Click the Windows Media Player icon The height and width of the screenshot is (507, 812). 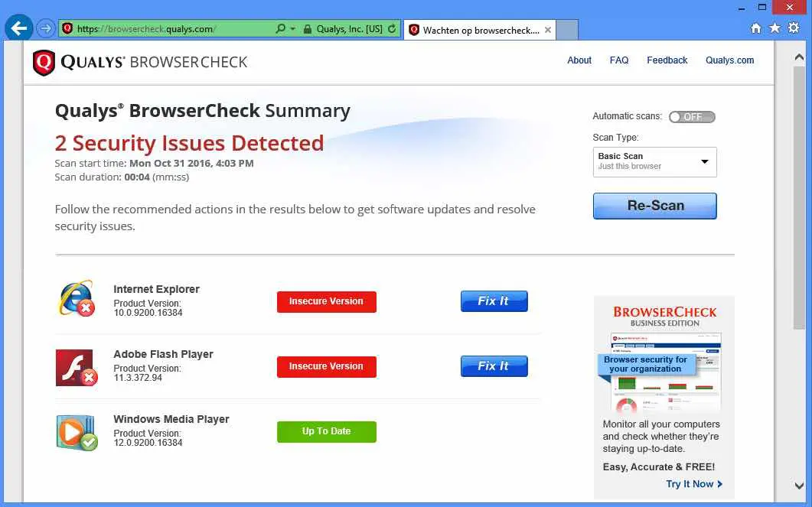coord(77,433)
